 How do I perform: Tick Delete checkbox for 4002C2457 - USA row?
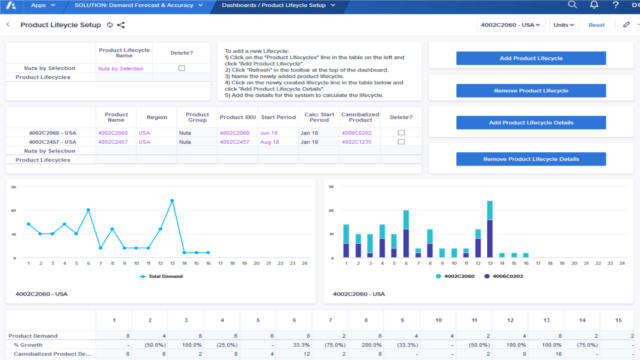[x=401, y=142]
